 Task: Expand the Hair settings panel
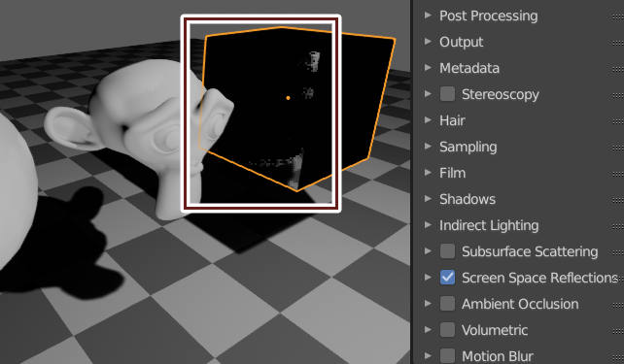[x=429, y=120]
